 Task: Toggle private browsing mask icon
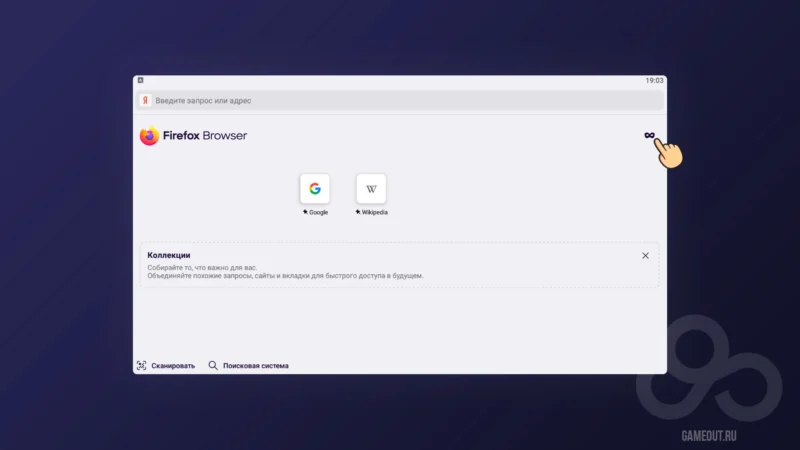pyautogui.click(x=649, y=135)
